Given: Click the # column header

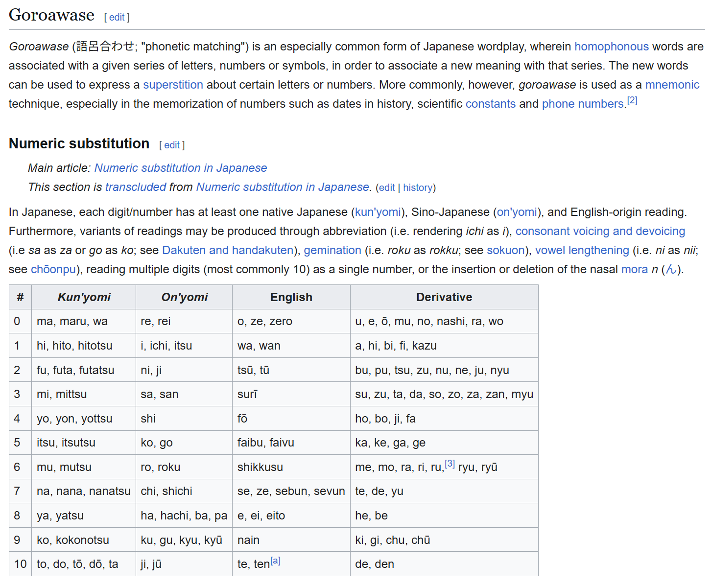Looking at the screenshot, I should pyautogui.click(x=21, y=297).
